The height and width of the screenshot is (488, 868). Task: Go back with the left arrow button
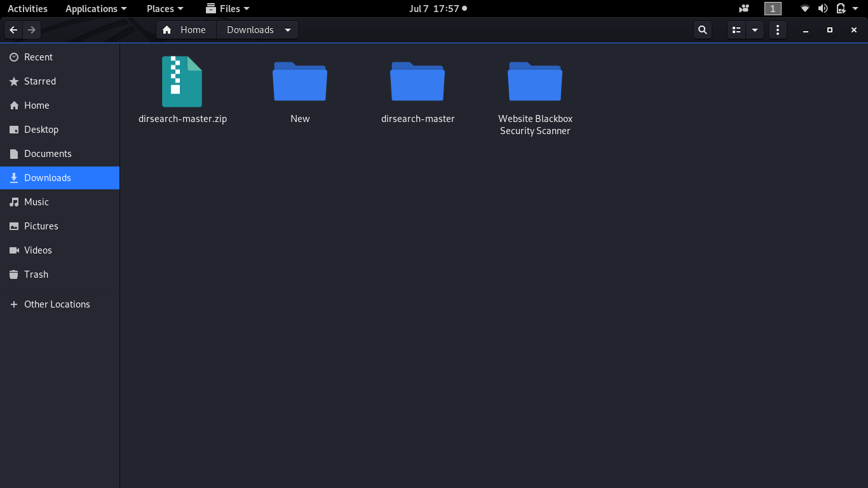[13, 30]
